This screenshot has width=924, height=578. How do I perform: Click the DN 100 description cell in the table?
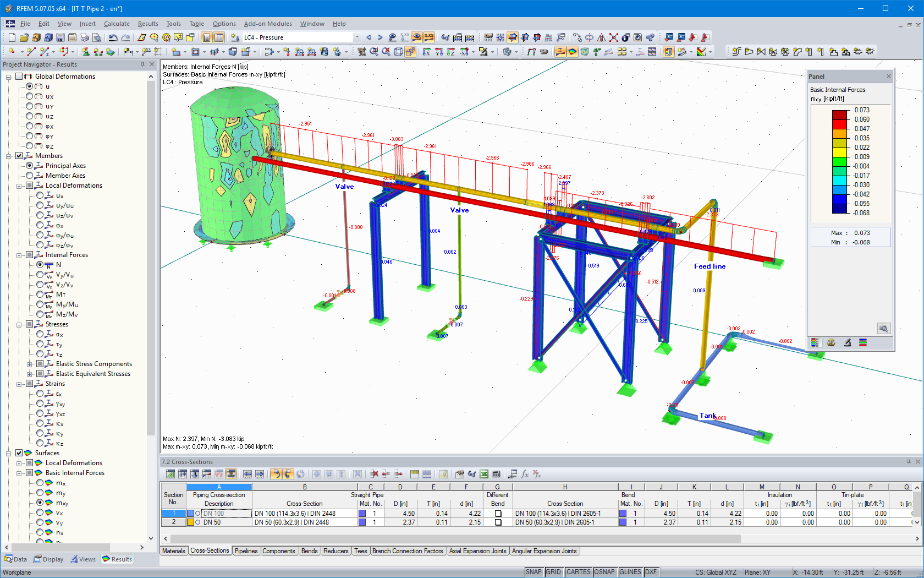tap(219, 512)
